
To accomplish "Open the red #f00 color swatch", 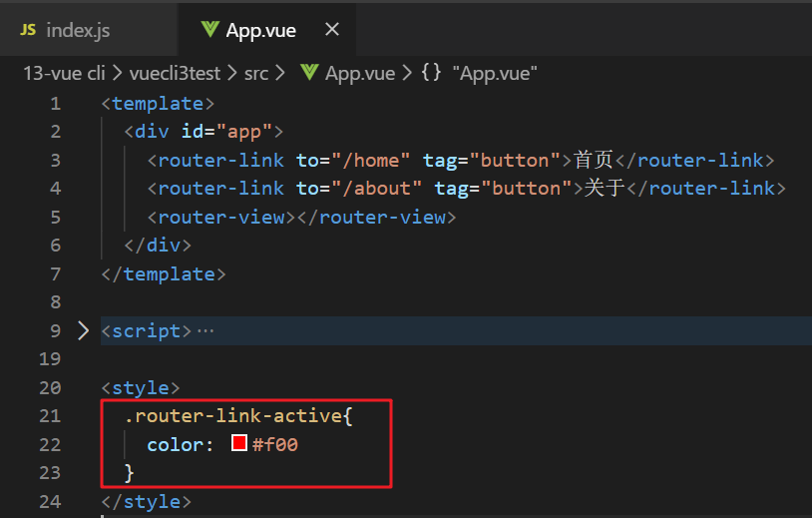I will point(239,443).
